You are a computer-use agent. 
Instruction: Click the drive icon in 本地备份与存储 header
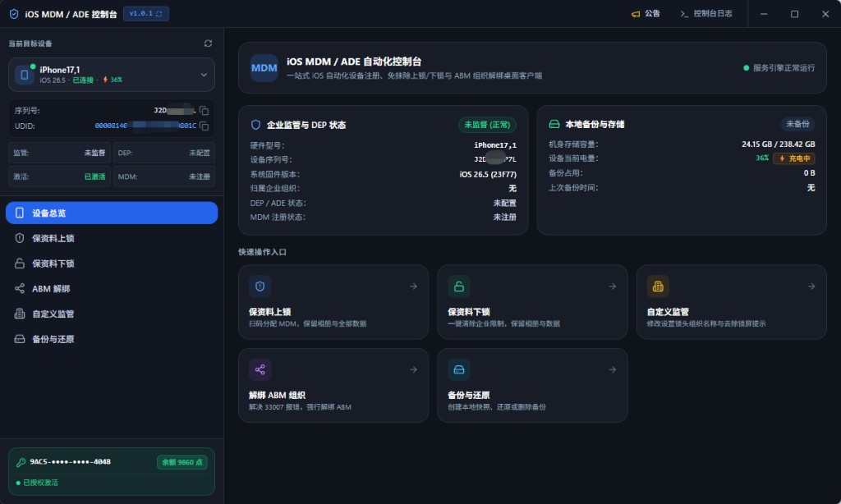pos(554,124)
